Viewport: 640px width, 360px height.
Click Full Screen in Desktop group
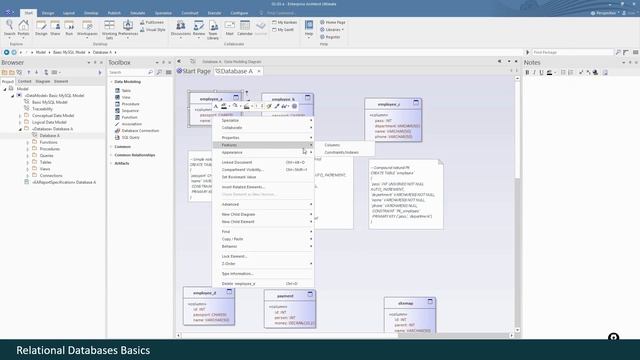(152, 22)
